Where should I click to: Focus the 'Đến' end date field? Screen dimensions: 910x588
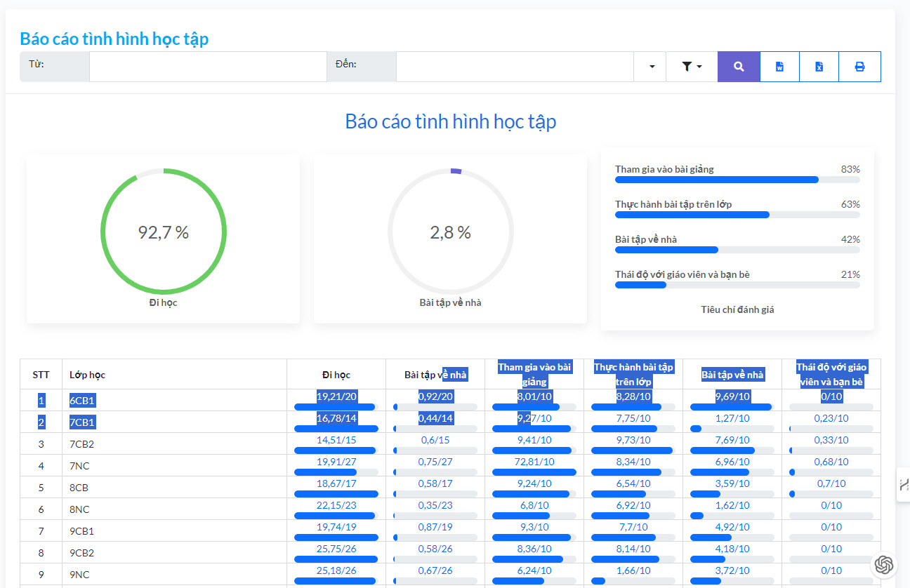[515, 67]
